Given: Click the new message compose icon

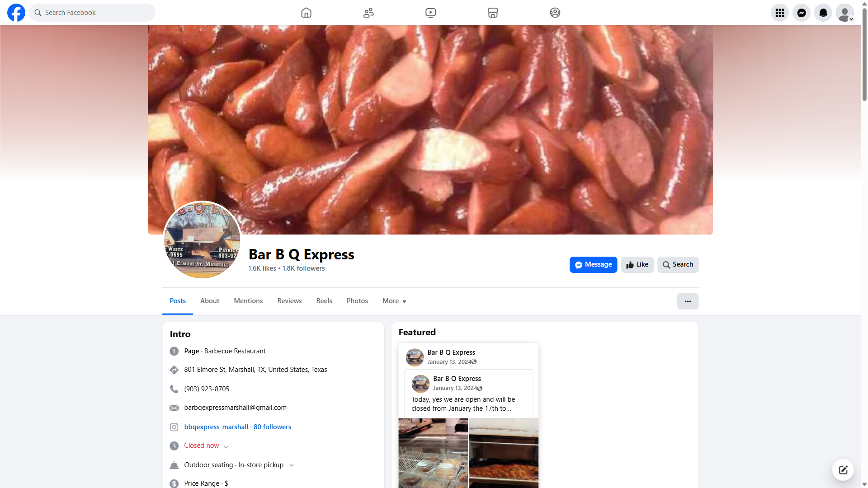Looking at the screenshot, I should (843, 470).
